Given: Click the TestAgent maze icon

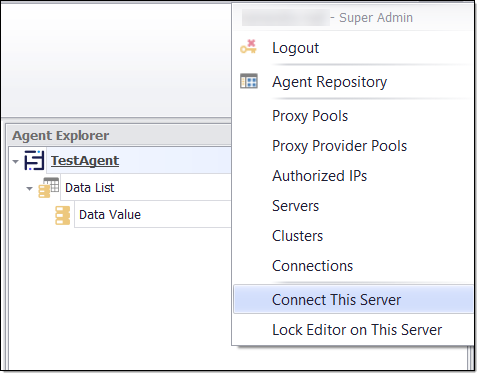Looking at the screenshot, I should pyautogui.click(x=34, y=160).
